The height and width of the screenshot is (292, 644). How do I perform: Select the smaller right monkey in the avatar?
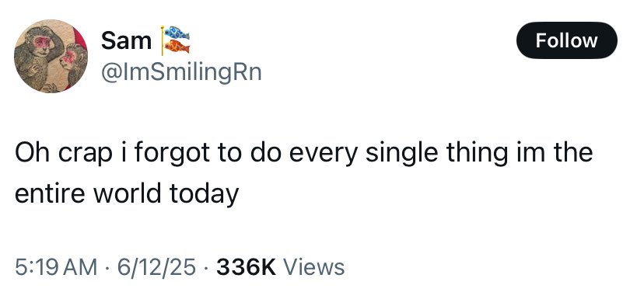tap(72, 64)
